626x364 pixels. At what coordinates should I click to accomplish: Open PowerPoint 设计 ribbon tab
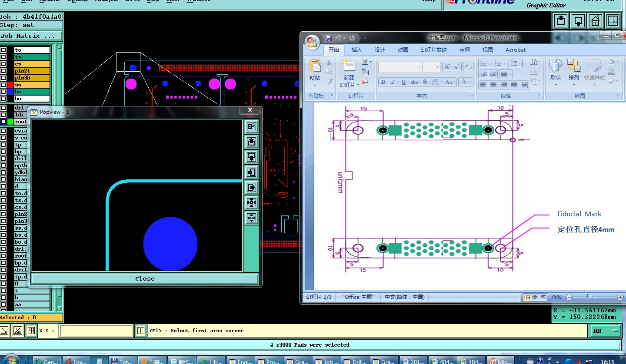pos(380,50)
